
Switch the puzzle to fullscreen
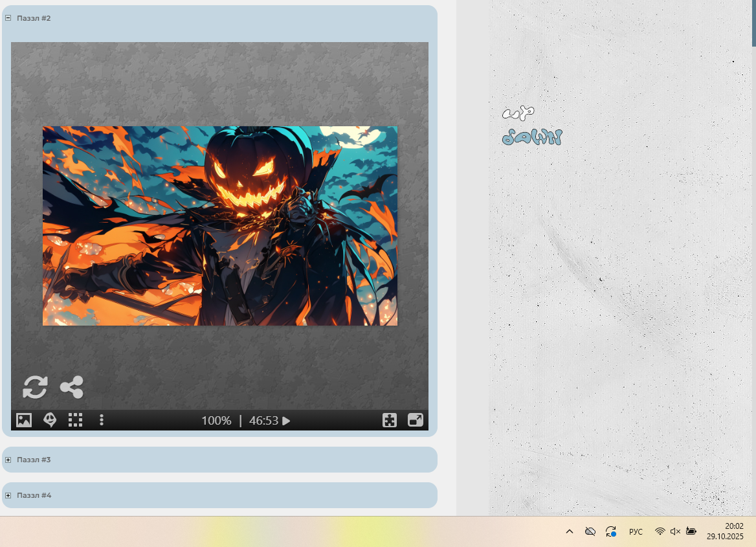click(x=415, y=420)
